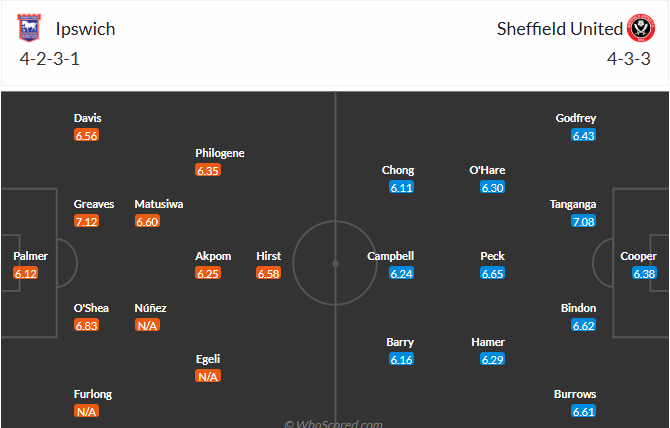Viewport: 670px width, 428px height.
Task: Select Peck rating badge 6.65
Action: pyautogui.click(x=492, y=273)
